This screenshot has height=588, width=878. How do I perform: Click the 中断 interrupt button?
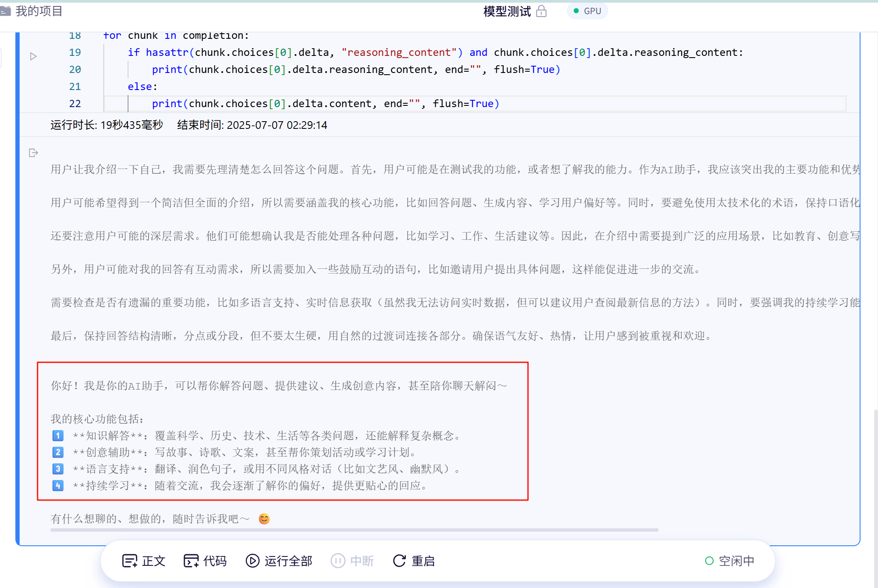tap(353, 561)
